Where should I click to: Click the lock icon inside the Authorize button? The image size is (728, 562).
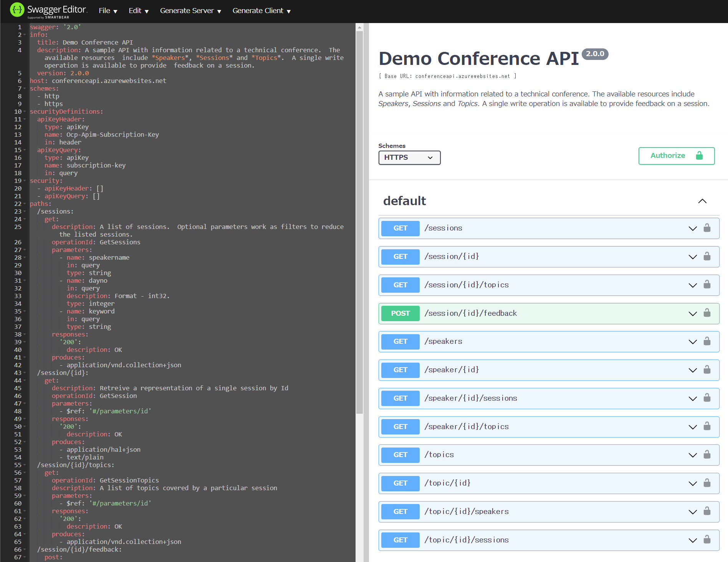pyautogui.click(x=699, y=156)
